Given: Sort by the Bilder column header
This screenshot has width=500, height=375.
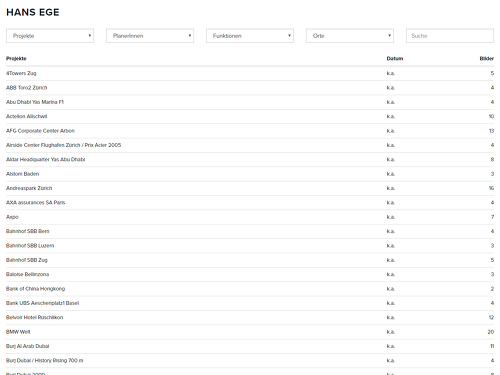Looking at the screenshot, I should point(487,59).
